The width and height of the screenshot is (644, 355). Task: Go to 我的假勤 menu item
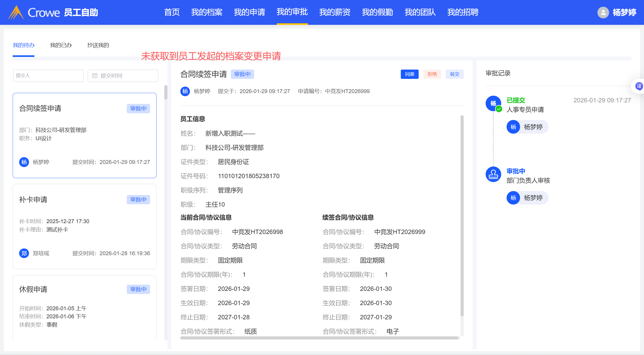(x=377, y=12)
